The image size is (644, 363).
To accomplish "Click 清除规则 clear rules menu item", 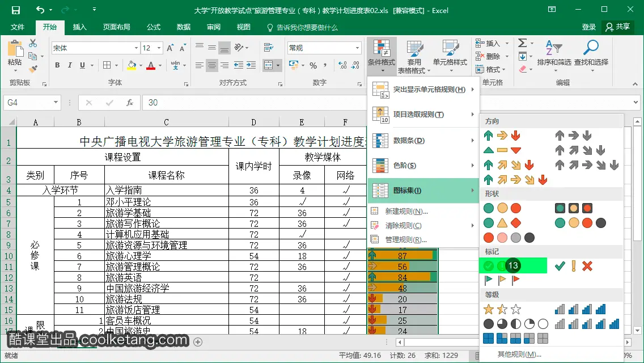I will 423,226.
